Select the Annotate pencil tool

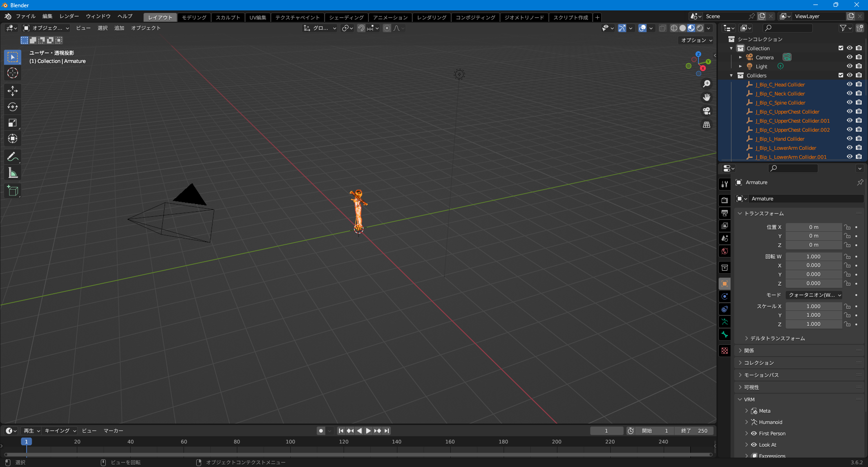click(13, 157)
